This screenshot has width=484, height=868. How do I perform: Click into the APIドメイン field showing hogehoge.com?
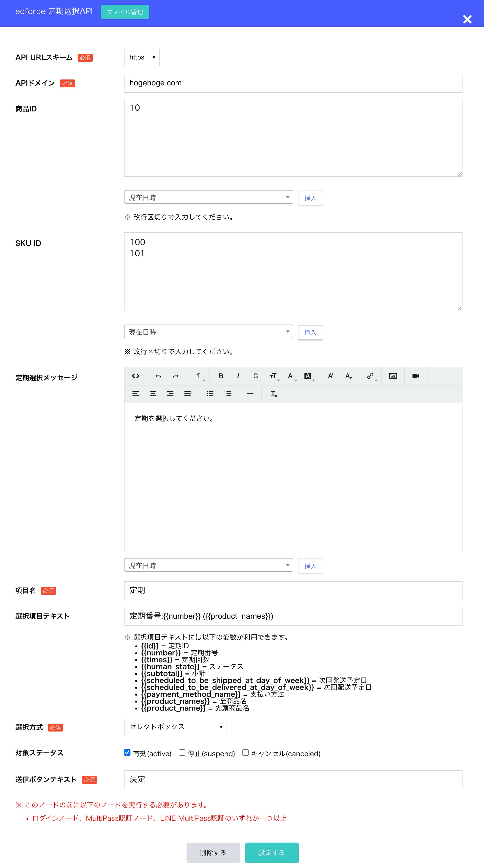click(293, 83)
